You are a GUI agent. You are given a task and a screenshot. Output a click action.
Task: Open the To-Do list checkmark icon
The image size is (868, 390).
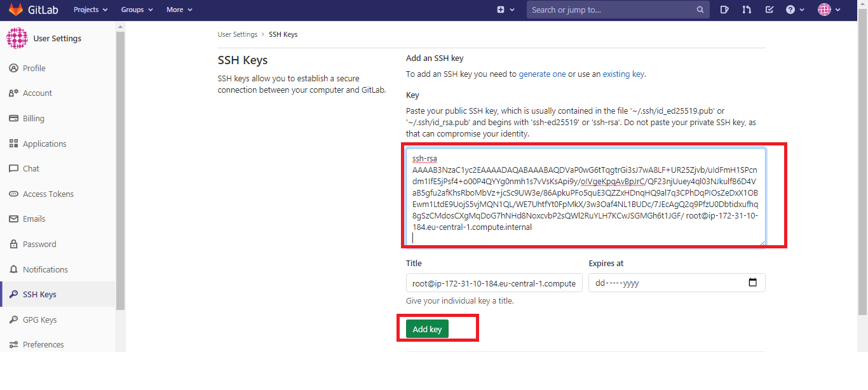click(770, 10)
